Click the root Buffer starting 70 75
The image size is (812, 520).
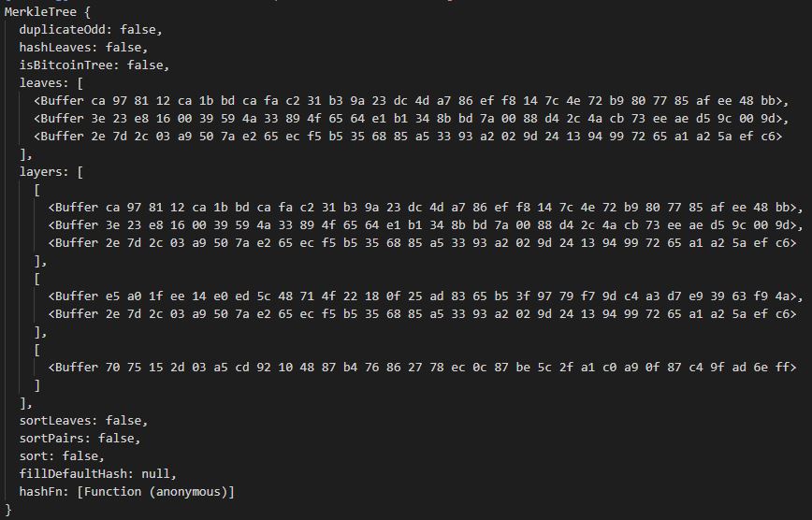click(x=422, y=368)
